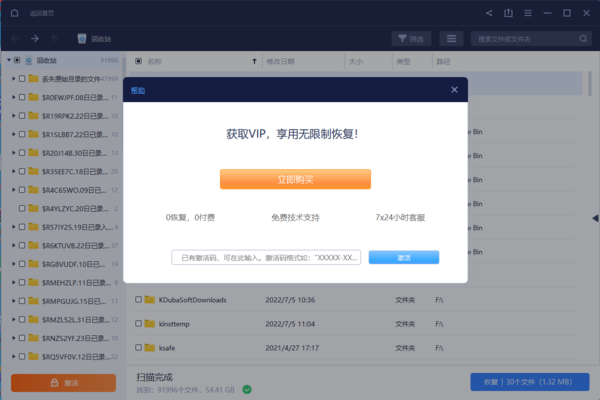Click the green scan complete checkmark
The image size is (600, 400).
click(x=247, y=390)
